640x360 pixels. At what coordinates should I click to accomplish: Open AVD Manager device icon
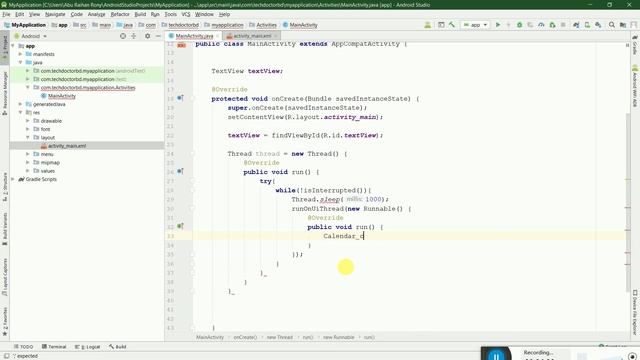[587, 25]
